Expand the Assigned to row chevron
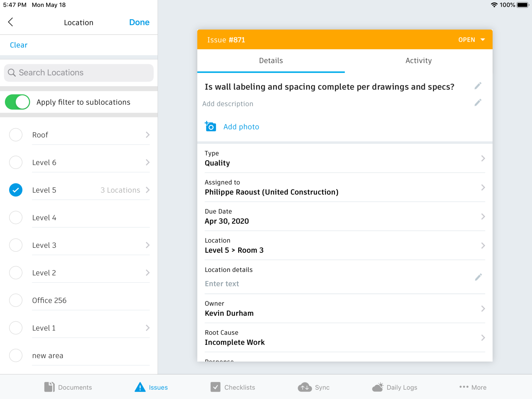The height and width of the screenshot is (399, 532). pos(483,187)
